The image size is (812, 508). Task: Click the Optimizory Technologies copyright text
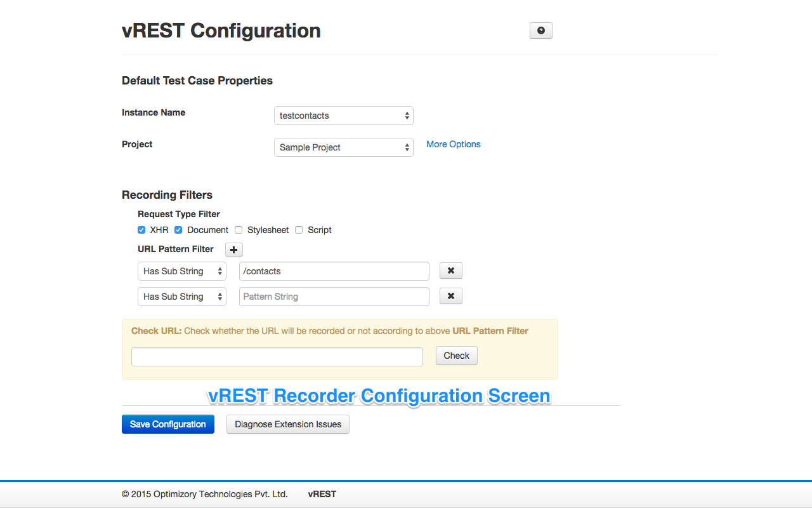[x=205, y=494]
